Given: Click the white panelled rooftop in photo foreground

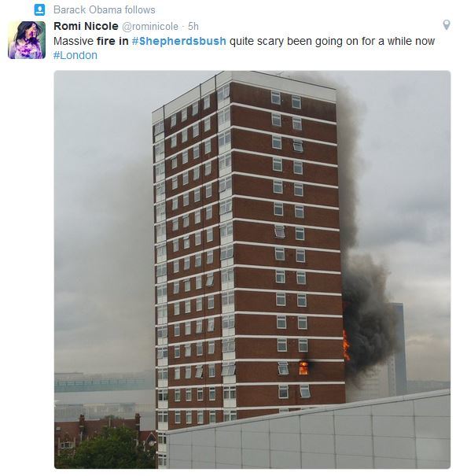Looking at the screenshot, I should coord(308,433).
